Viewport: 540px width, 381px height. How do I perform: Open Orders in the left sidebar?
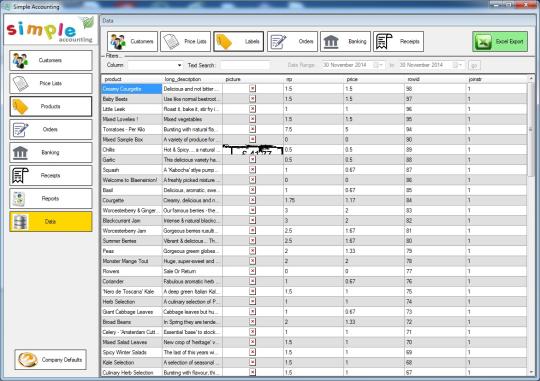point(51,129)
